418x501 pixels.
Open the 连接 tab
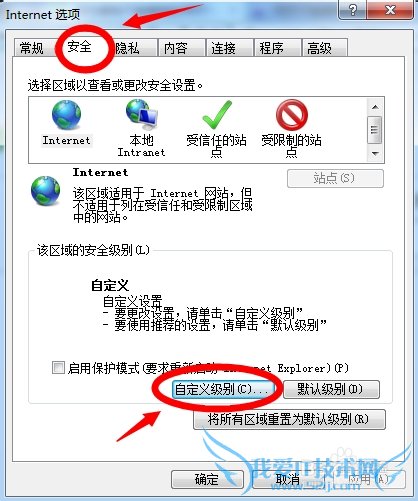click(x=223, y=48)
